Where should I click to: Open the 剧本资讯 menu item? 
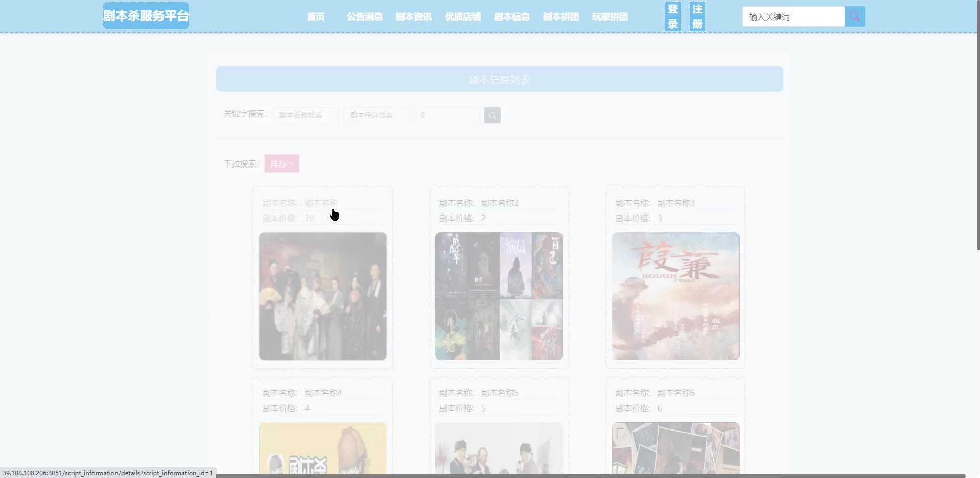(x=413, y=17)
